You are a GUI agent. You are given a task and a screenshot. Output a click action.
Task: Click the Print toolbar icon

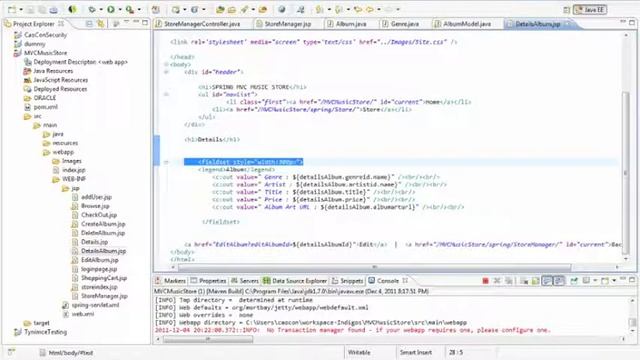53,9
